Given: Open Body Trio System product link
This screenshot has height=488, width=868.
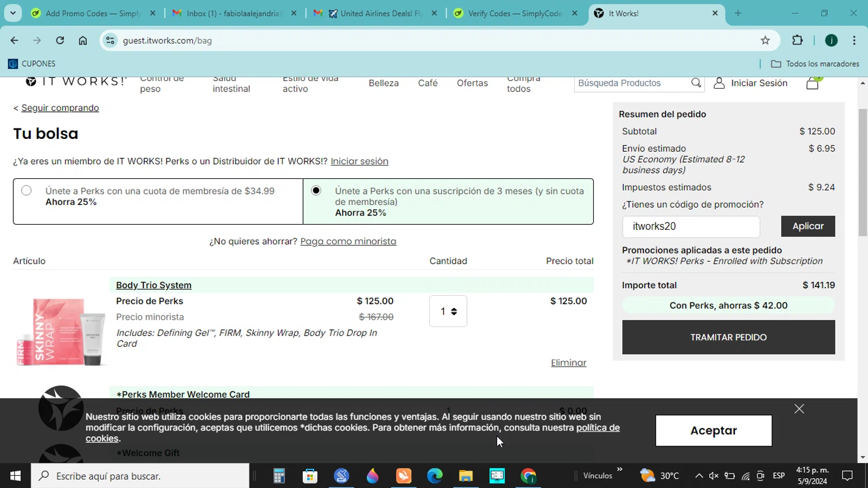Looking at the screenshot, I should (x=153, y=285).
